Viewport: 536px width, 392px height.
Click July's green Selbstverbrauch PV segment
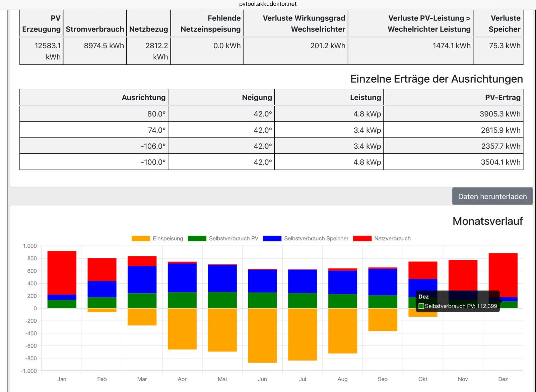303,300
